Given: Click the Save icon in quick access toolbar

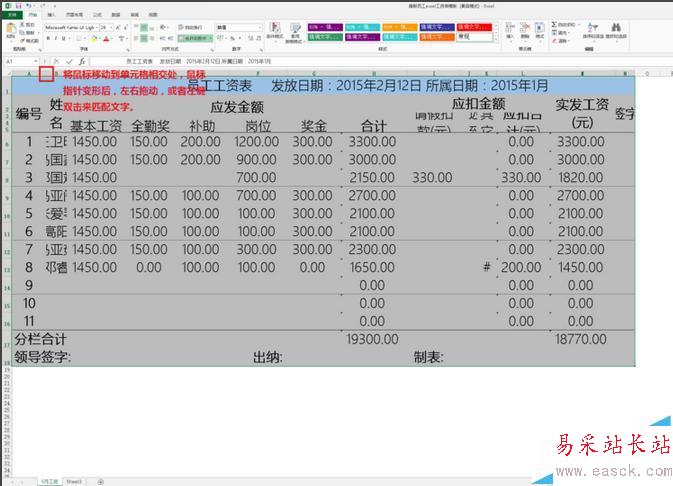Looking at the screenshot, I should (x=18, y=6).
